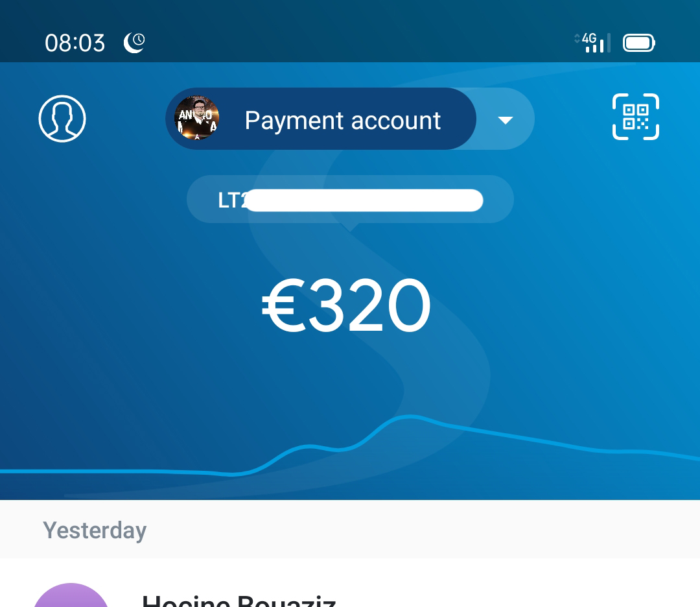Expand the account list arrow

tap(505, 120)
